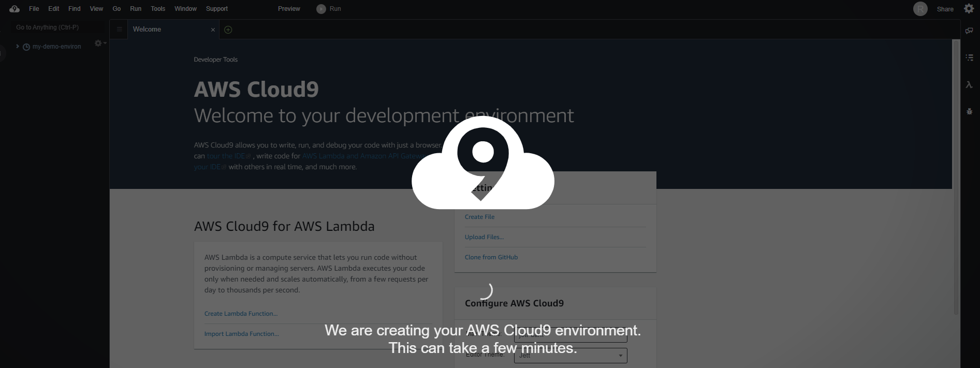Click the Clone from GitHub link
The width and height of the screenshot is (980, 368).
(x=491, y=257)
